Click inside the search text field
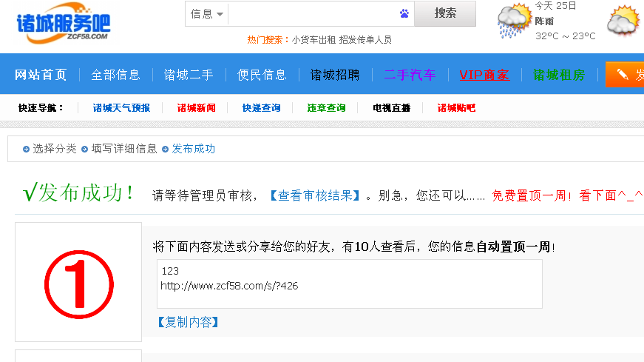644x362 pixels. point(312,13)
